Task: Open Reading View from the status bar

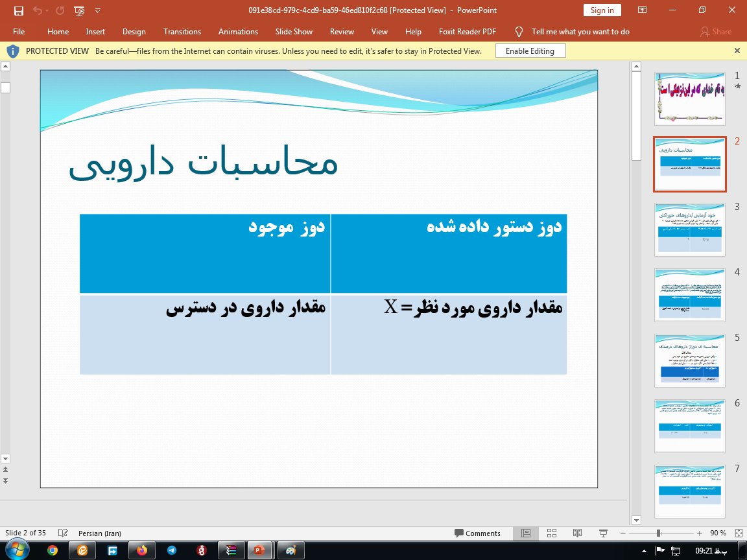Action: tap(576, 533)
